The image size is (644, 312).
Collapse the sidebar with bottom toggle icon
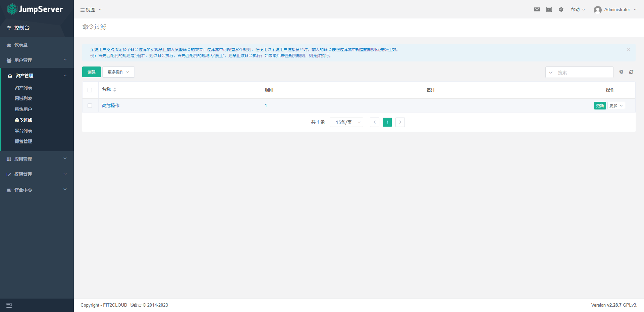[9, 305]
